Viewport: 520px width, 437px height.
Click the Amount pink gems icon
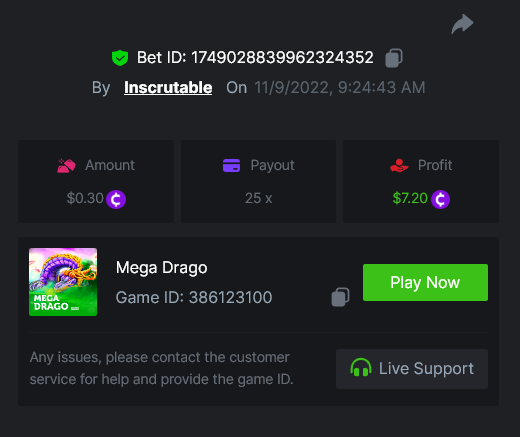tap(66, 165)
